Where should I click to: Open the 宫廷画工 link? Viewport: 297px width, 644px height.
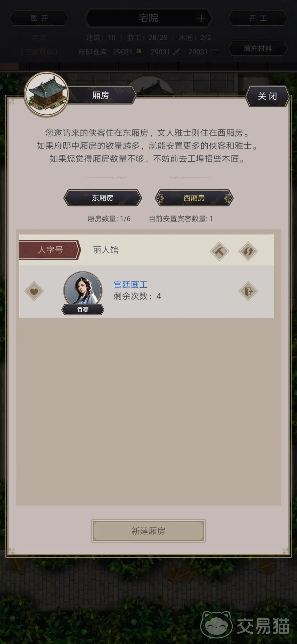point(131,285)
